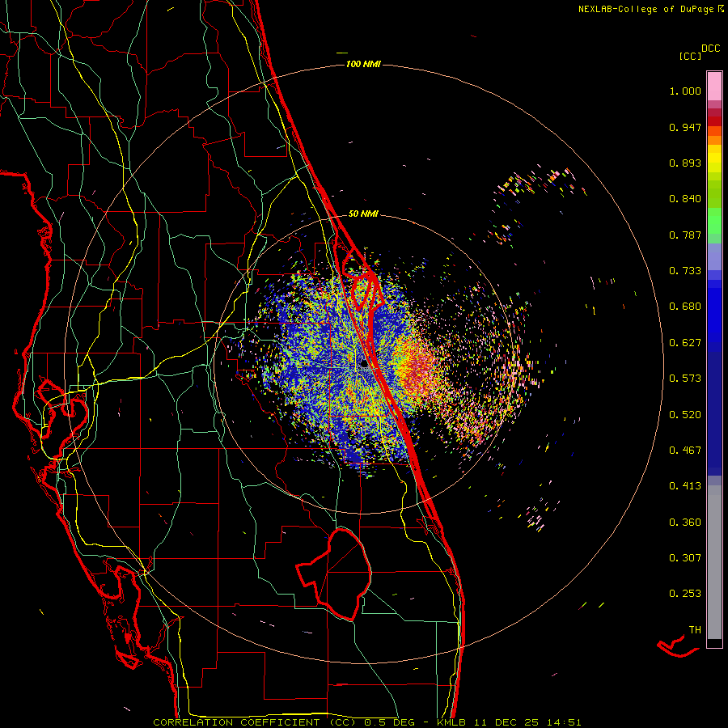728x728 pixels.
Task: Click the 0.947 scale label
Action: coord(685,127)
